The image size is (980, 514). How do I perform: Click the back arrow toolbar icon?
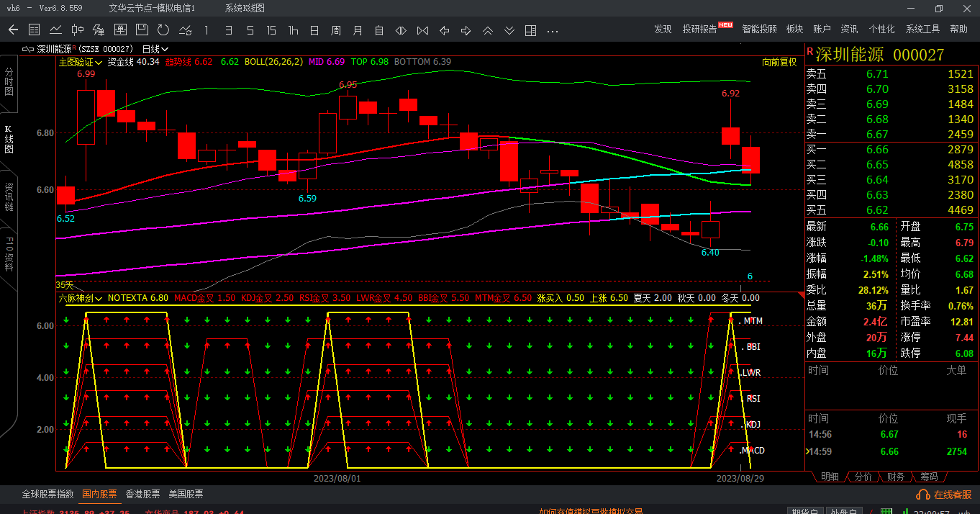pos(13,30)
